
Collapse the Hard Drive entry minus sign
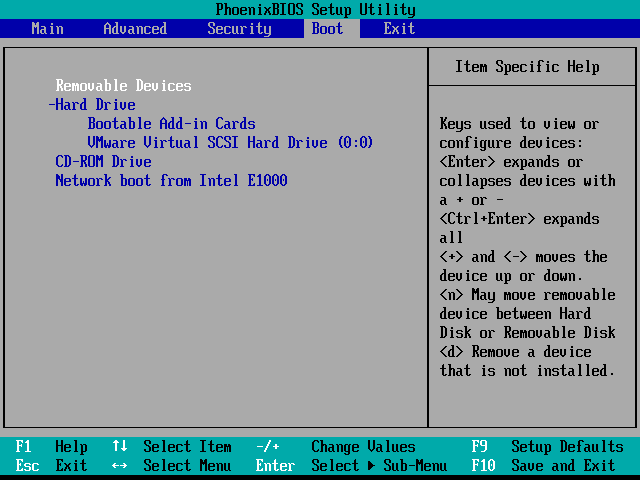51,105
